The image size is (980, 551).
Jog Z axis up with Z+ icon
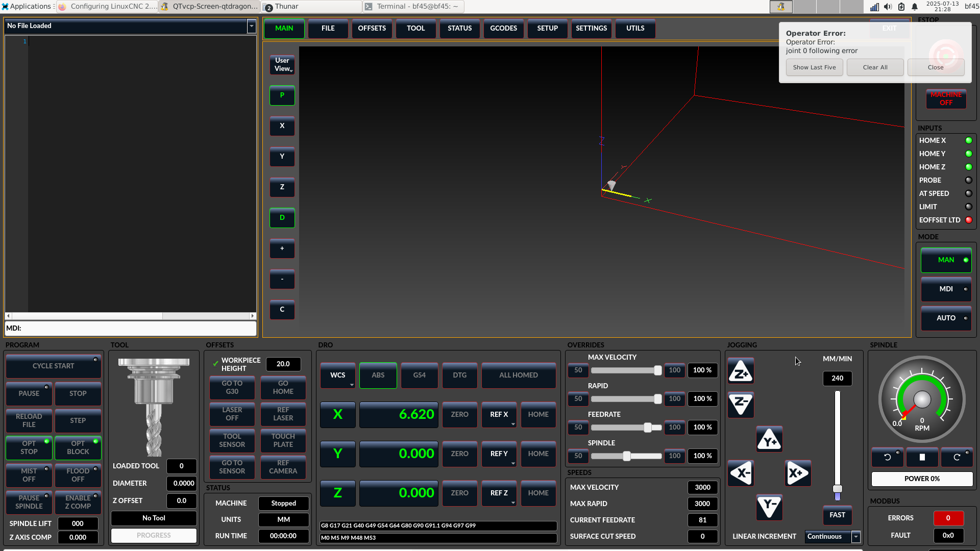coord(741,371)
